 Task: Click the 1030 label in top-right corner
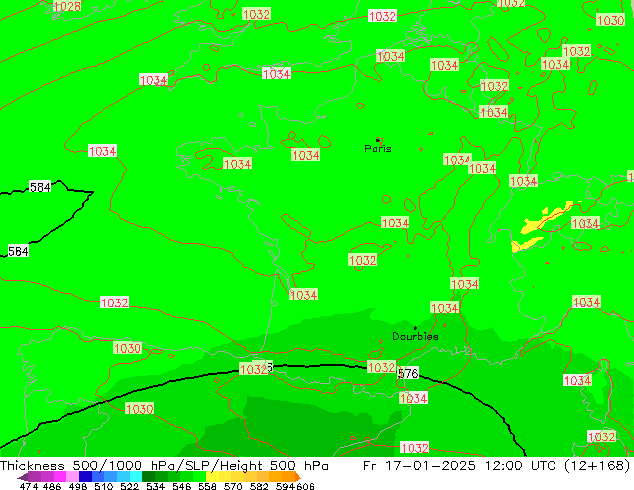pyautogui.click(x=611, y=20)
